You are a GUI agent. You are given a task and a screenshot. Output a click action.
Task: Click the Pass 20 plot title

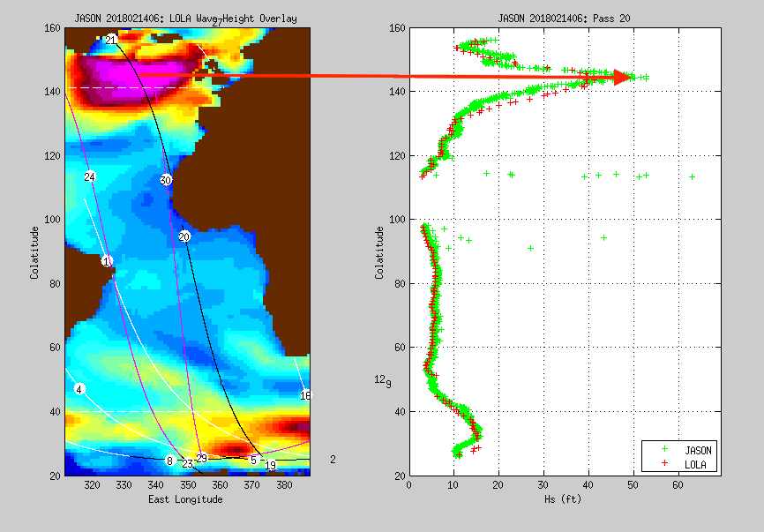coord(564,18)
